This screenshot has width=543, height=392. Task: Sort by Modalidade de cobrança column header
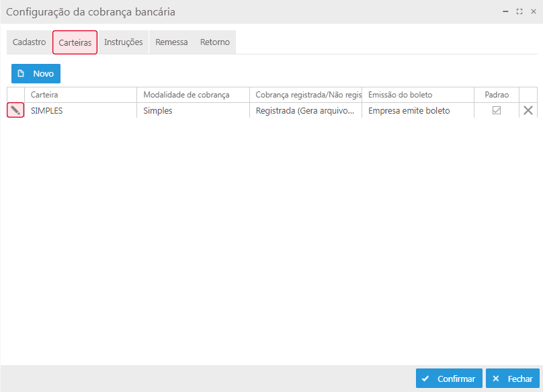point(193,95)
